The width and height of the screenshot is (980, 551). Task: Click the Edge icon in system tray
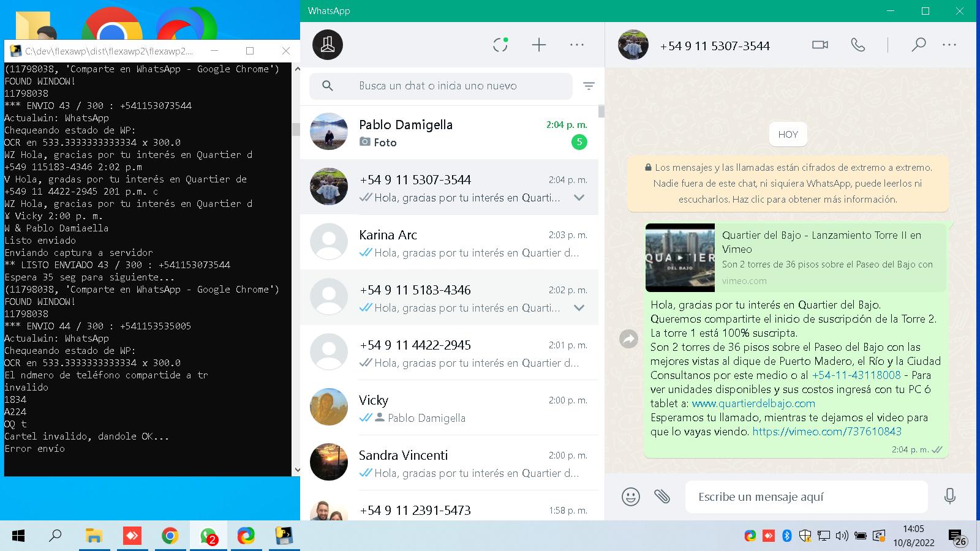coord(750,536)
